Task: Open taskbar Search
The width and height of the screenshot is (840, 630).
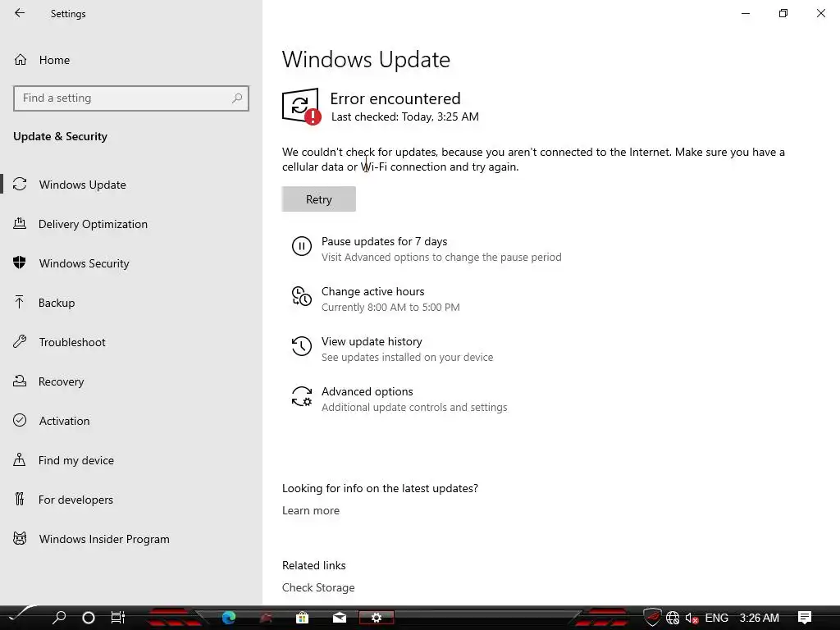Action: (59, 618)
